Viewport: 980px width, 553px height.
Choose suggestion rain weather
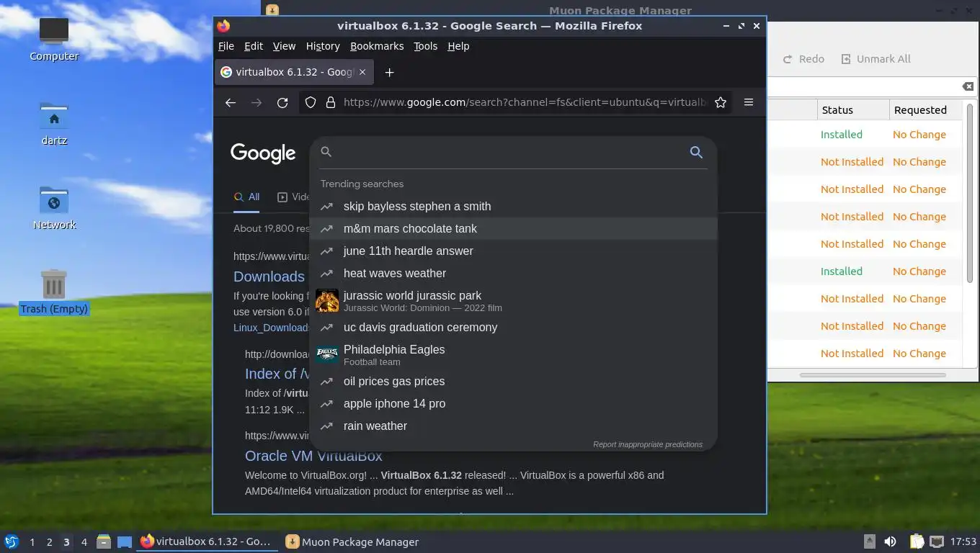point(513,426)
